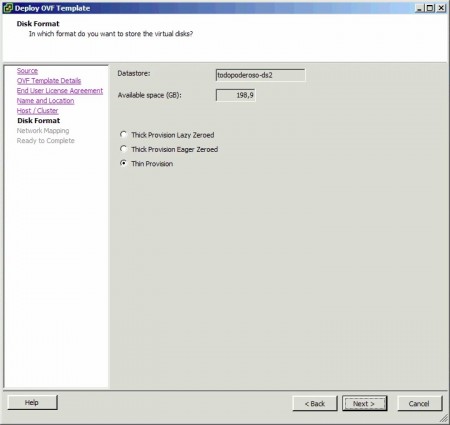This screenshot has width=450, height=425.
Task: Click the Datastore name field
Action: point(260,75)
